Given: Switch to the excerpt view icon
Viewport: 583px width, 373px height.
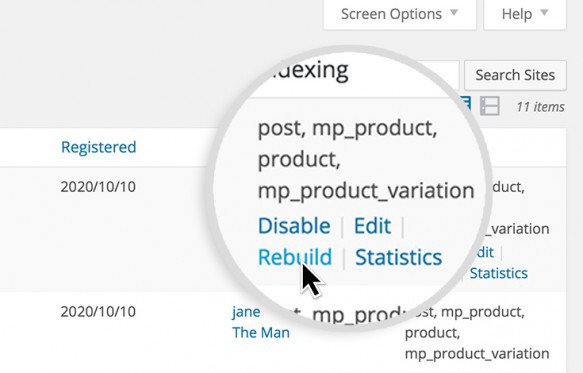Looking at the screenshot, I should coord(489,106).
